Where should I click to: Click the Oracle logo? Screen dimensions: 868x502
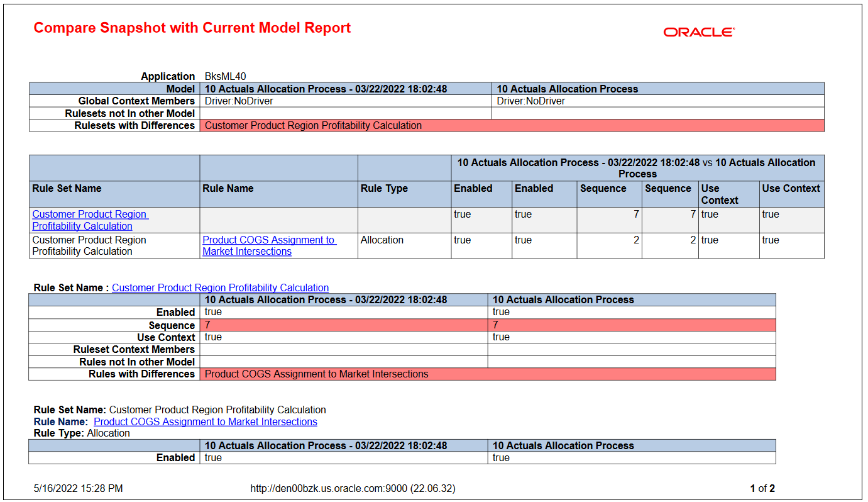tap(699, 32)
